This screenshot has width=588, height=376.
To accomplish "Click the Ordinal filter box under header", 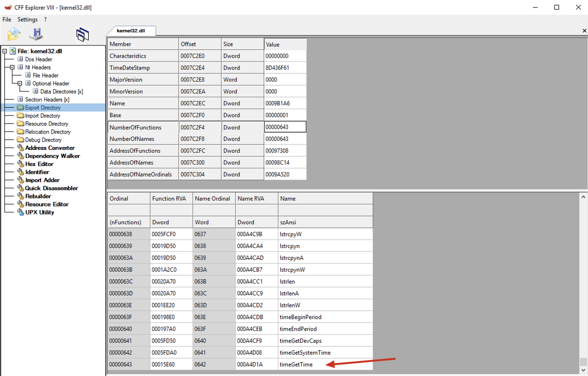I will pos(129,210).
